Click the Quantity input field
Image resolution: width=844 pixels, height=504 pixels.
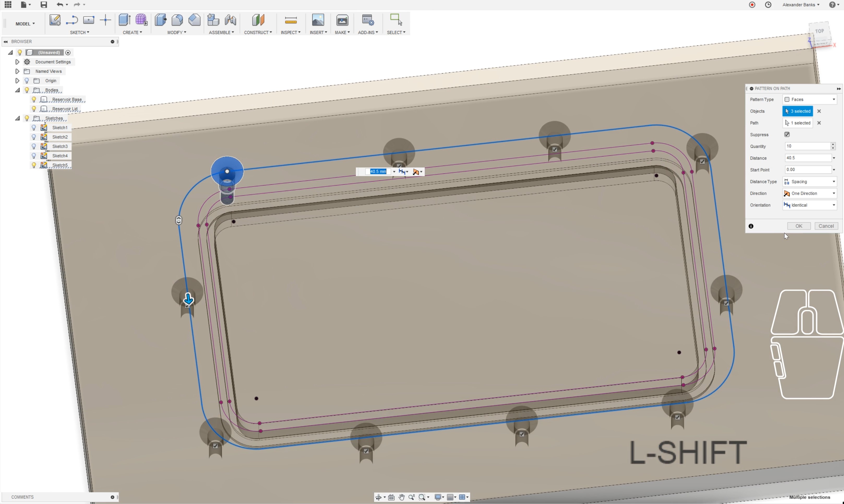[x=807, y=146]
